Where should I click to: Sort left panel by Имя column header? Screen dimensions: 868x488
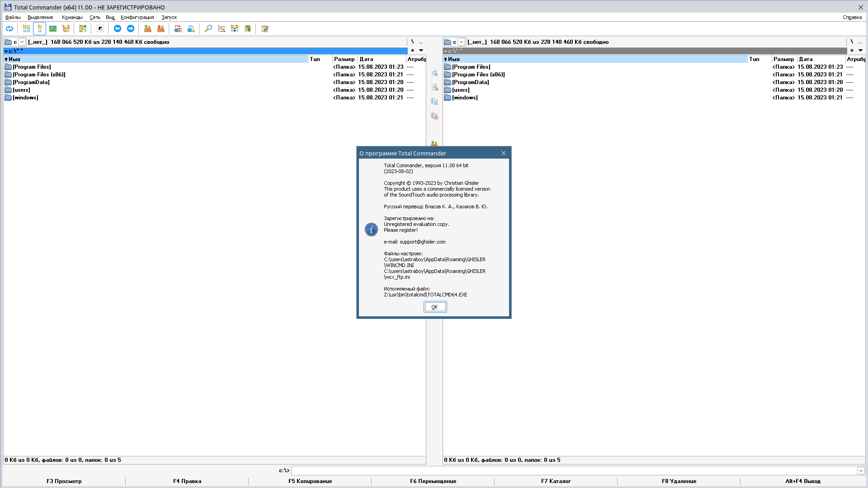156,59
